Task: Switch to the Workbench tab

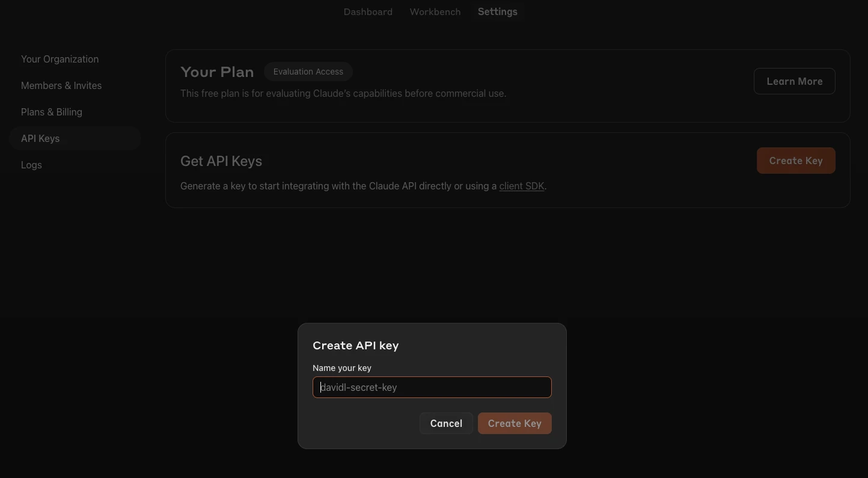Action: [435, 12]
